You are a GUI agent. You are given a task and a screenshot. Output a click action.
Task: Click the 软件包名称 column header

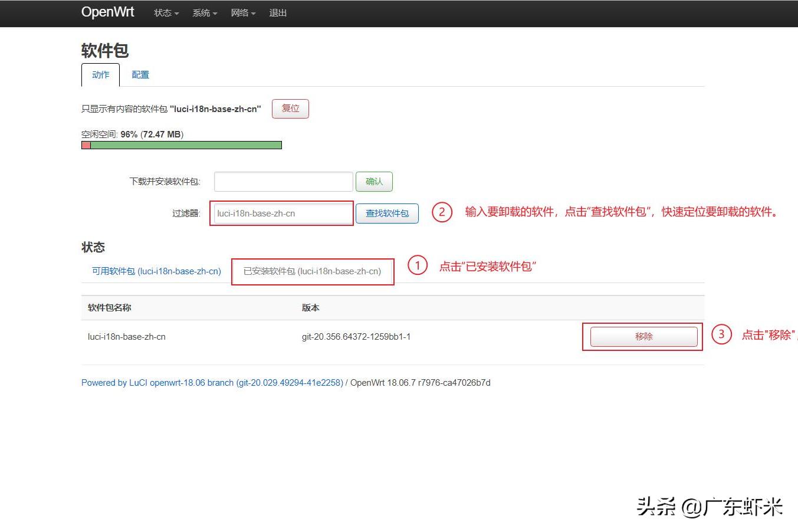[109, 307]
